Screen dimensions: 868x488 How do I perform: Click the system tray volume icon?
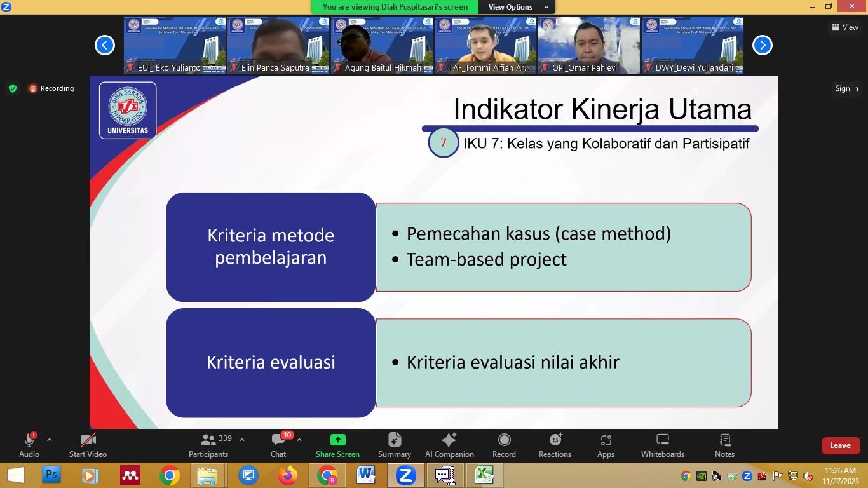[808, 476]
